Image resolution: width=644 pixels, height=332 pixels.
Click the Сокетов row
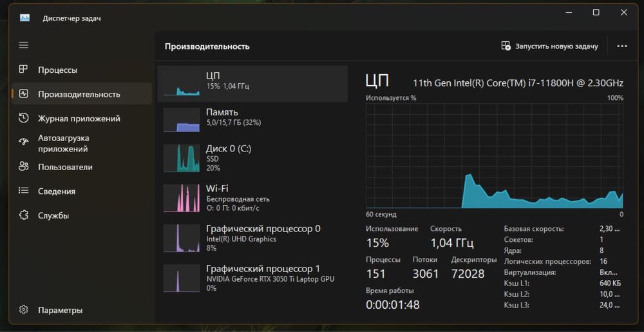click(x=562, y=240)
